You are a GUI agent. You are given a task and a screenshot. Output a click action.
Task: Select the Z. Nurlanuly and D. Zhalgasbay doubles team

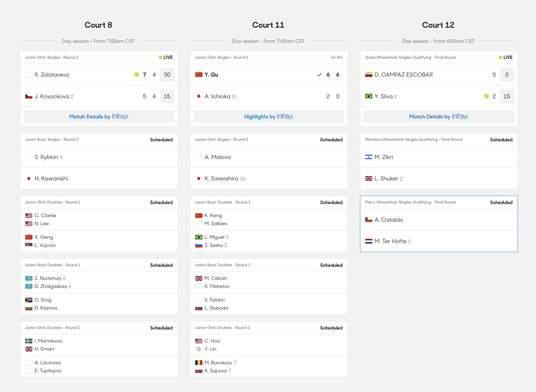pos(53,282)
